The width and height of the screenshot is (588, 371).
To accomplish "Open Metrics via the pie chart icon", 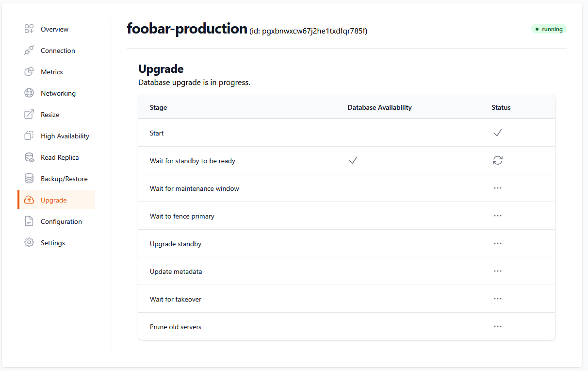I will click(29, 71).
